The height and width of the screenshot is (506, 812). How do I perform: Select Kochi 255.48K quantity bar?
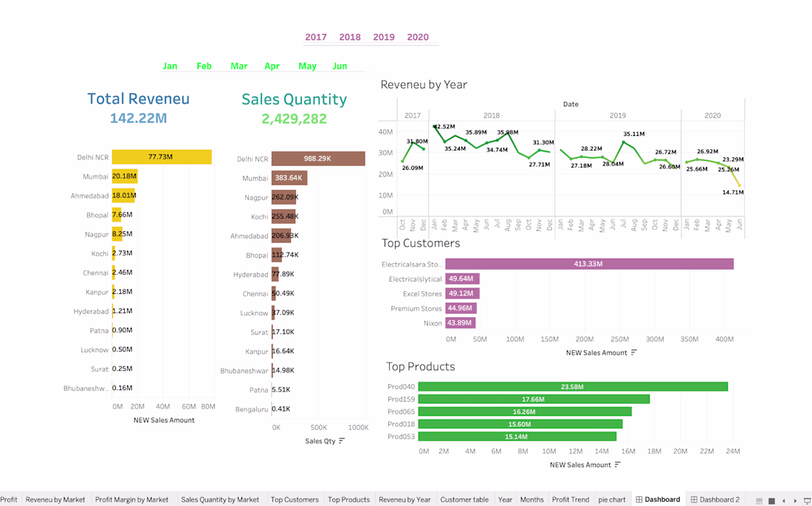(283, 216)
